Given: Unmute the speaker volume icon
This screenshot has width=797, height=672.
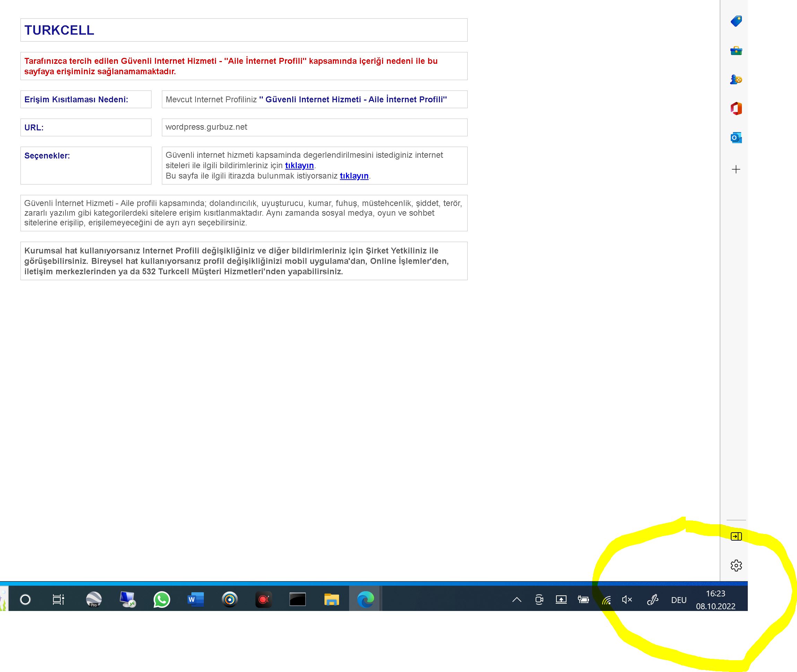Looking at the screenshot, I should click(x=627, y=600).
